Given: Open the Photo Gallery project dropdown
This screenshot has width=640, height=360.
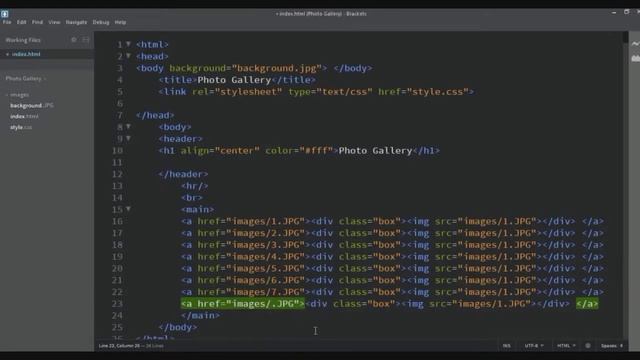Looking at the screenshot, I should (x=26, y=78).
